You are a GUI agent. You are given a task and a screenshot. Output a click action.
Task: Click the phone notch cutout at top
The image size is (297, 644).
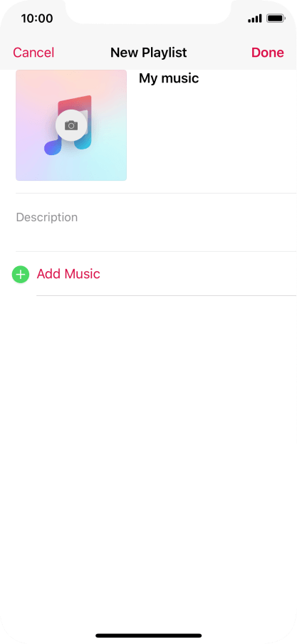[x=148, y=11]
